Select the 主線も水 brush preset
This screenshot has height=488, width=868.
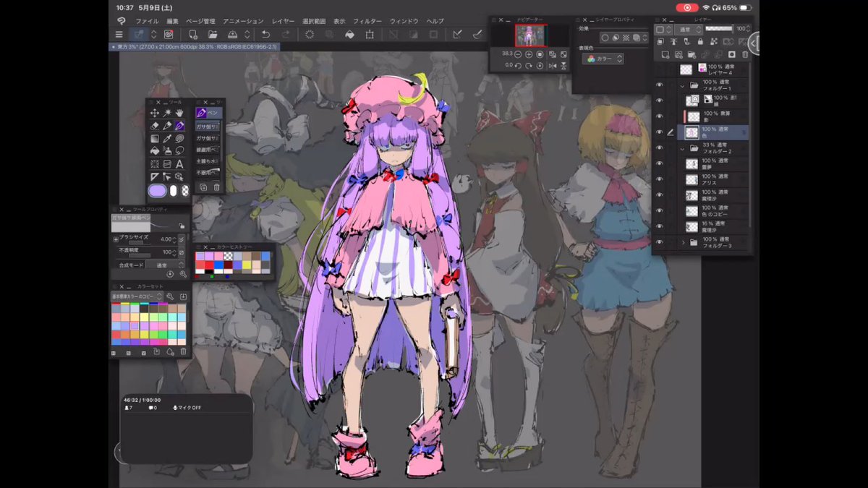coord(208,160)
